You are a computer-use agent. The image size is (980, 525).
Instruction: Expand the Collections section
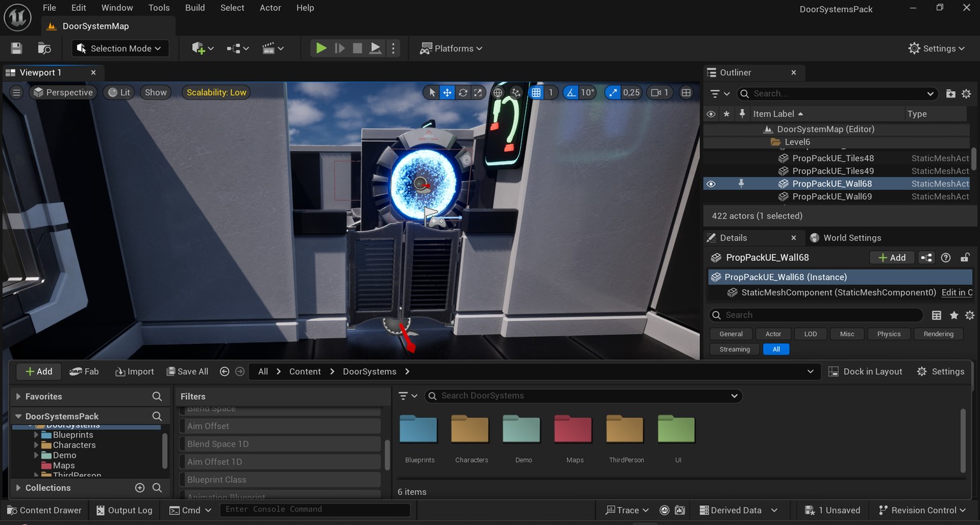click(19, 488)
